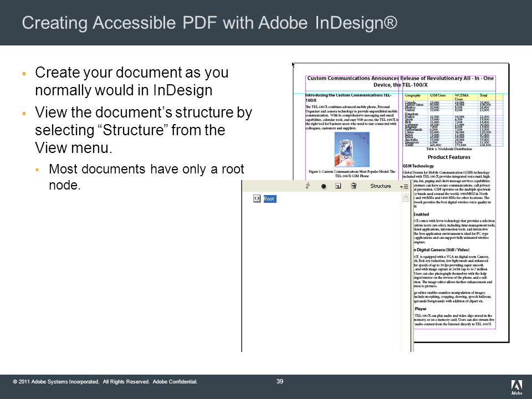The width and height of the screenshot is (532, 399).
Task: Click the "Table 1: Worldwide Distribution" caption
Action: 449,149
